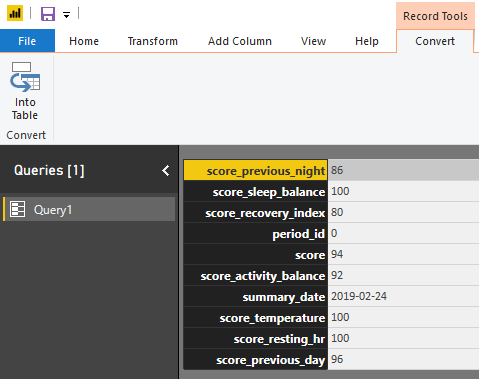Open the Help tab
Screen dimensions: 479x379
(367, 41)
